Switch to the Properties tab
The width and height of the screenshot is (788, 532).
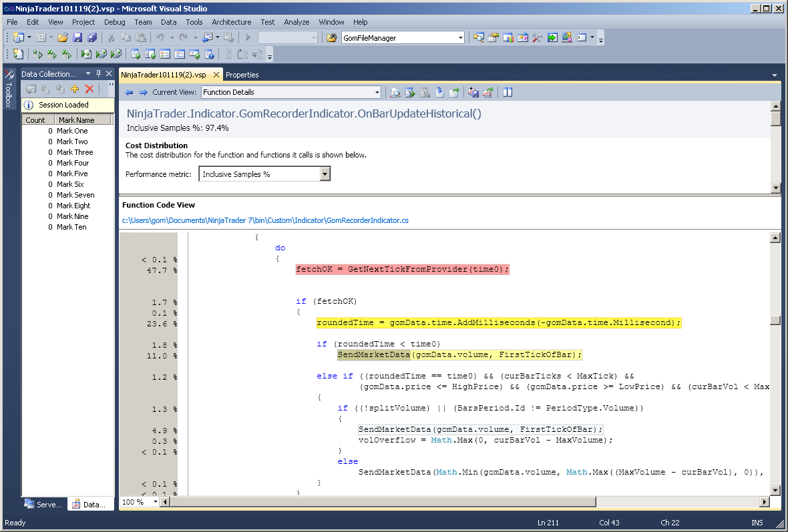(x=242, y=75)
